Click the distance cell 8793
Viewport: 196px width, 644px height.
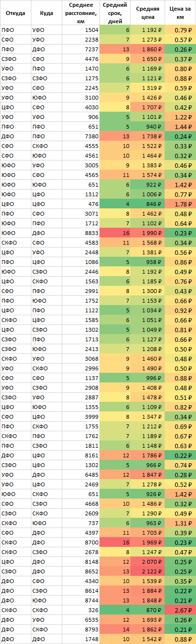click(81, 629)
